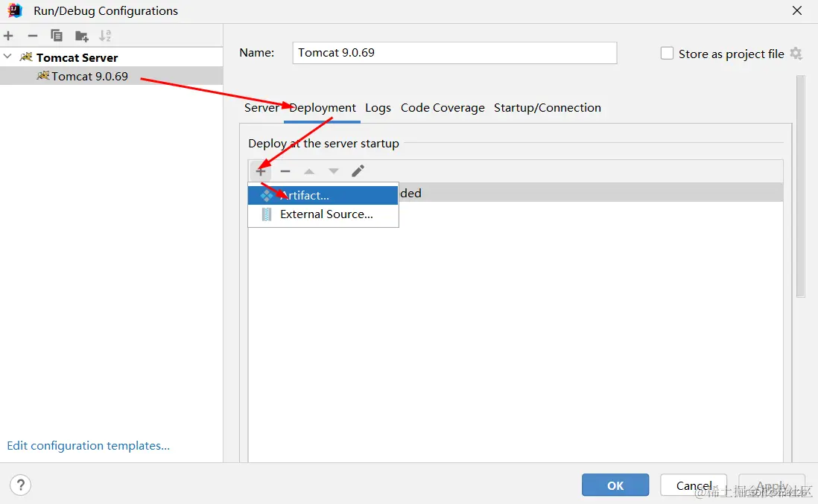Switch to the Logs tab

coord(378,108)
